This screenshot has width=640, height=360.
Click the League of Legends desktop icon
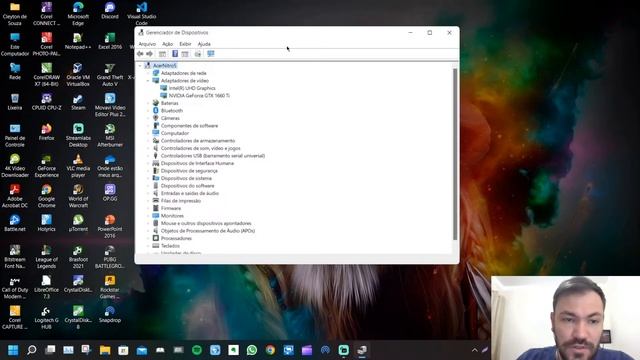click(46, 256)
